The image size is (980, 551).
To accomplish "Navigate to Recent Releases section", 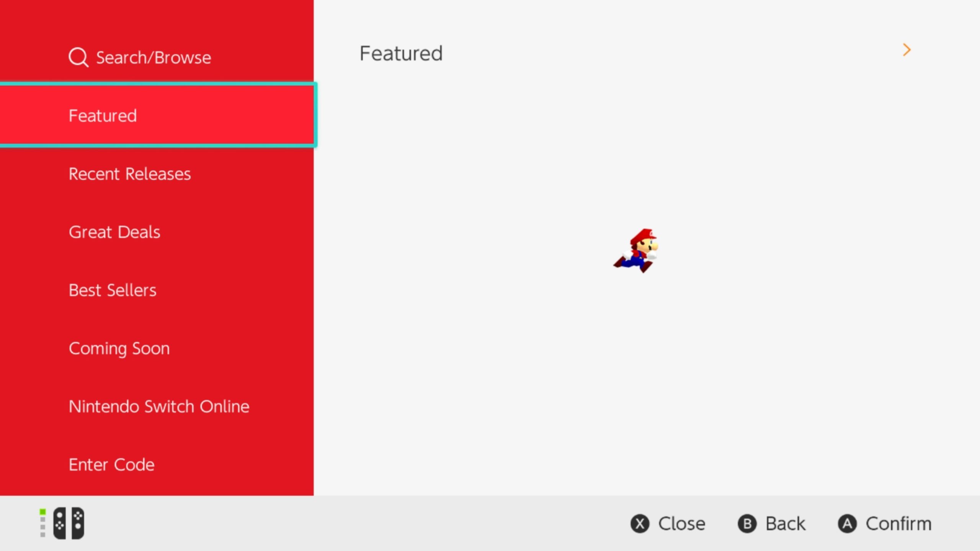I will (x=129, y=174).
